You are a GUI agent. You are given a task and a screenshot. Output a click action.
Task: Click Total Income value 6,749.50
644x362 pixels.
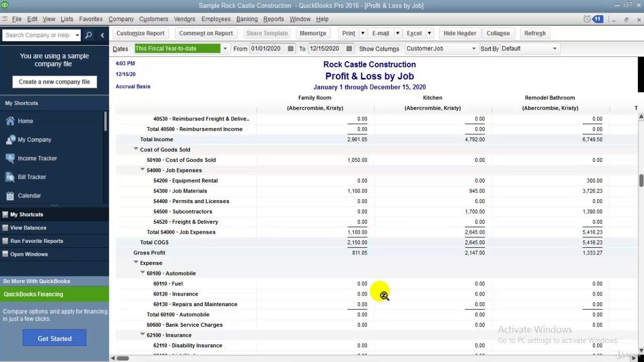tap(592, 139)
